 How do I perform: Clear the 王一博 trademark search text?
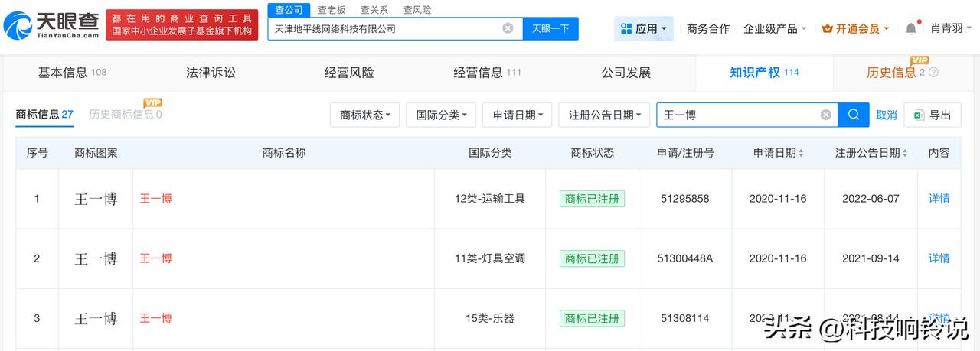click(826, 115)
